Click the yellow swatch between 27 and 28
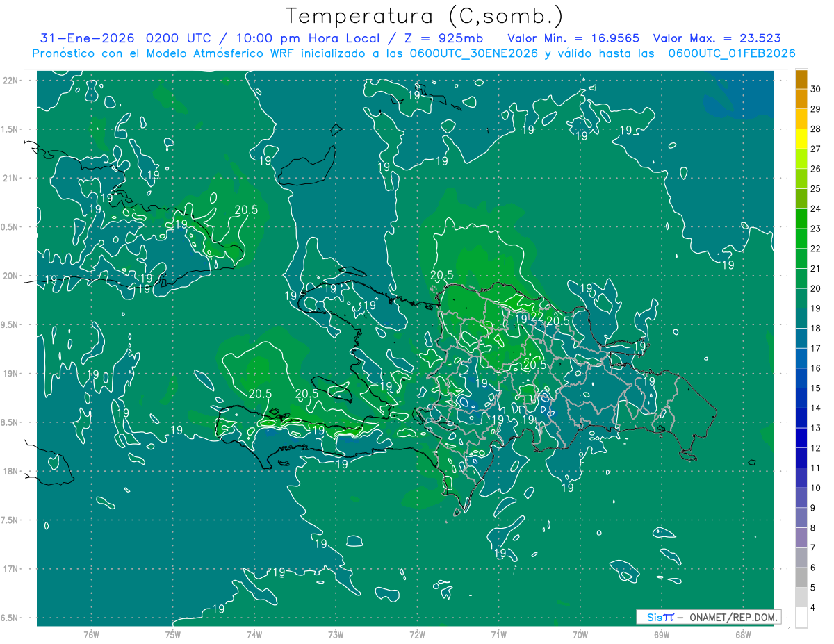834x644 pixels. 801,139
